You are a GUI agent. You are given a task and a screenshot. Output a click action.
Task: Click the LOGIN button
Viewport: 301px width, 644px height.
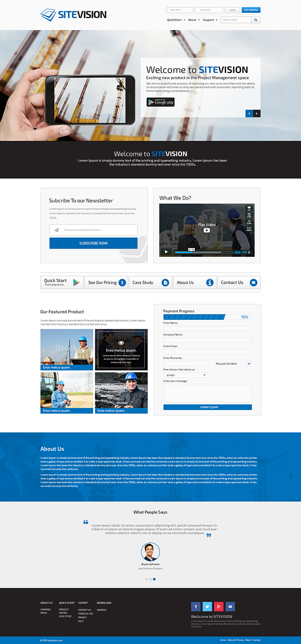(x=232, y=10)
